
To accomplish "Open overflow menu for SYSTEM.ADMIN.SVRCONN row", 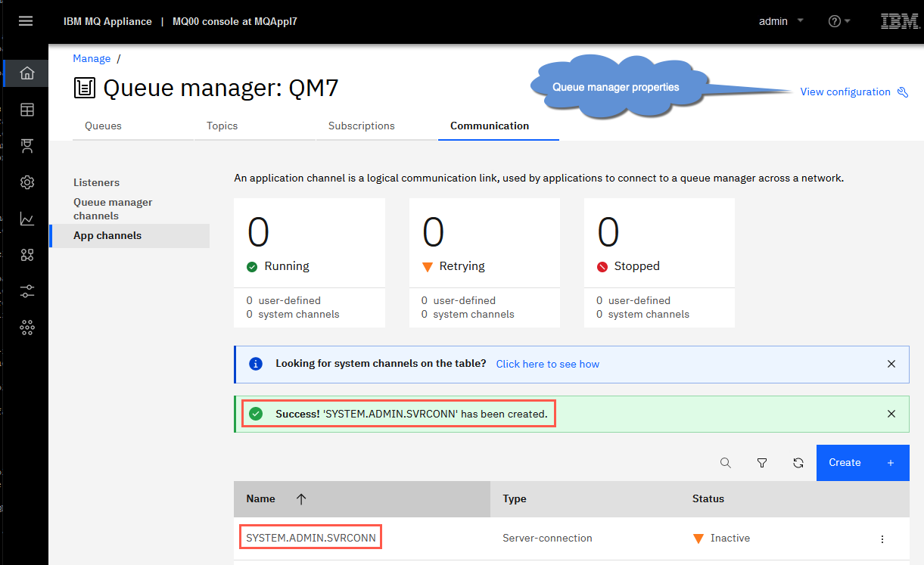I will point(882,539).
